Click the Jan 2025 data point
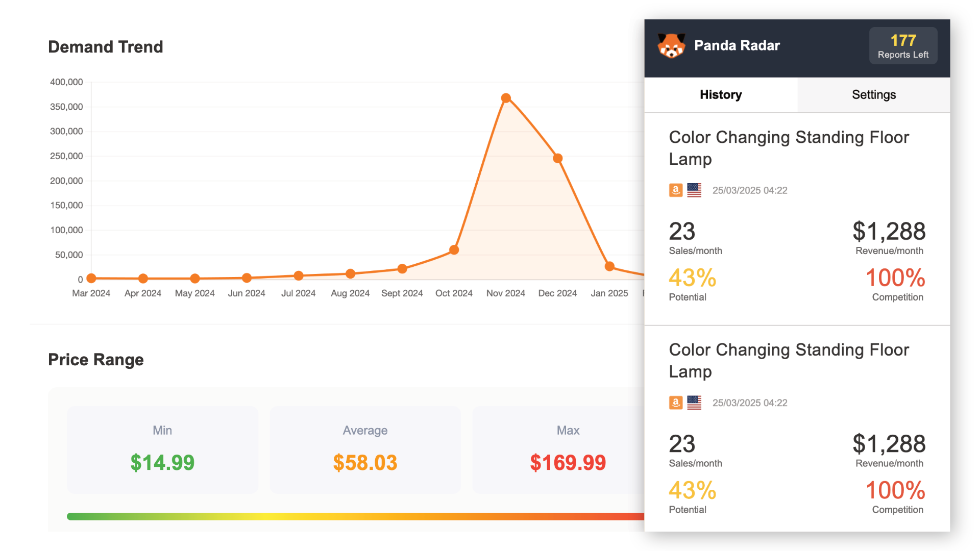 [x=609, y=266]
